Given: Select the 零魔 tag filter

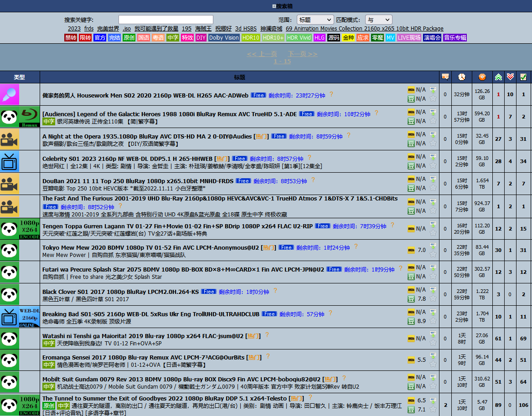Looking at the screenshot, I should pyautogui.click(x=377, y=38).
